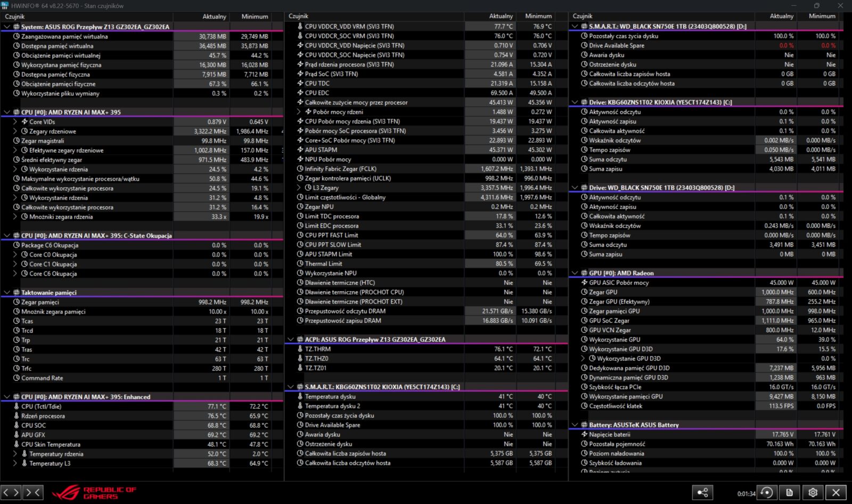Expand the Core VIDs row
The width and height of the screenshot is (852, 504).
click(15, 122)
